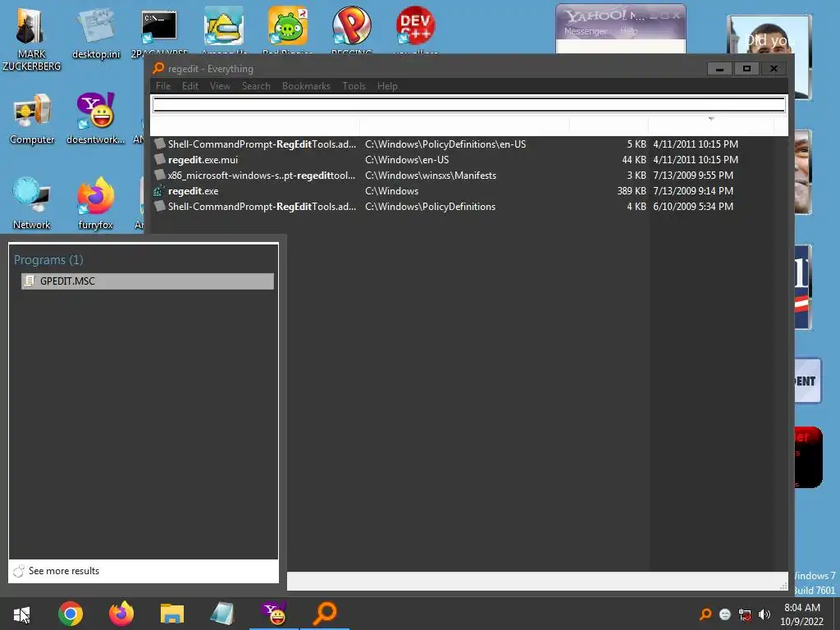Click the taskbar clock showing 8:04 AM
Screen dimensions: 840x630
(801, 614)
